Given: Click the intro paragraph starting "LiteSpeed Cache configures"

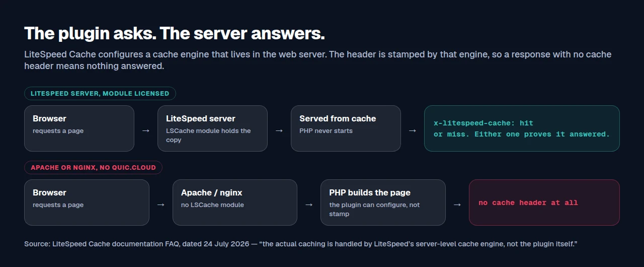Looking at the screenshot, I should click(318, 60).
